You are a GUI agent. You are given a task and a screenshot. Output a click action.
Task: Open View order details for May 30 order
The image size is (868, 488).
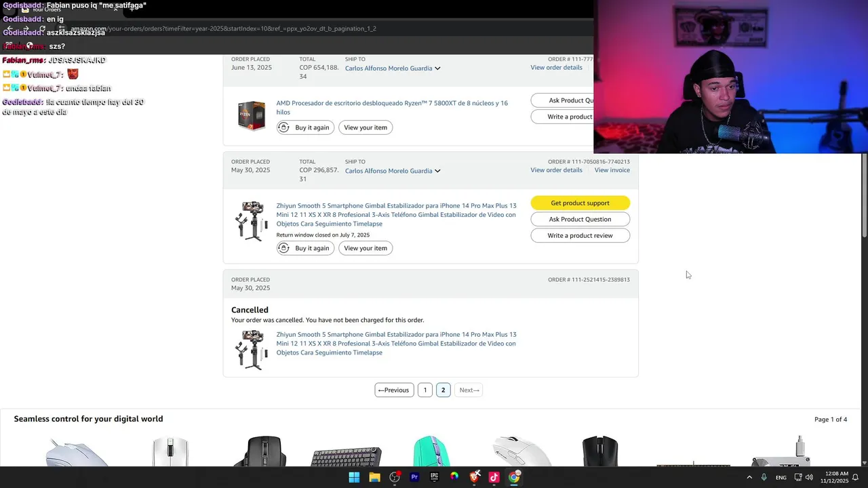pyautogui.click(x=556, y=170)
